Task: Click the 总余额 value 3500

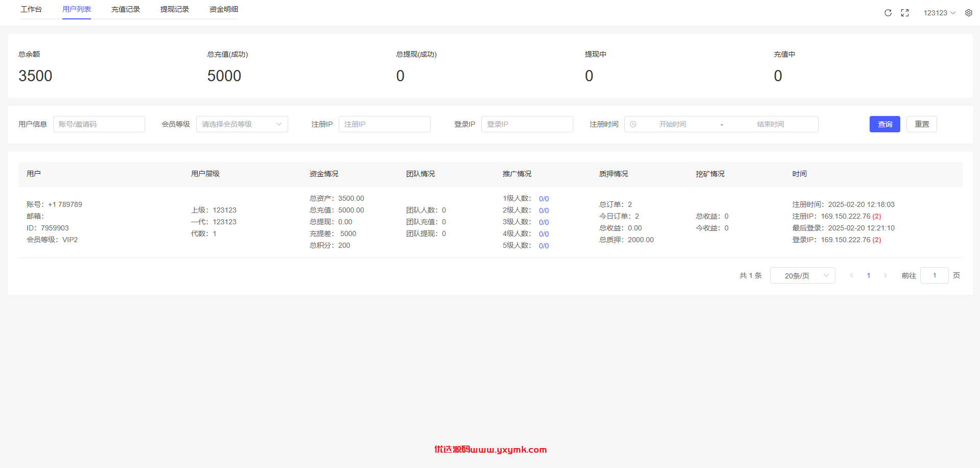Action: [35, 76]
